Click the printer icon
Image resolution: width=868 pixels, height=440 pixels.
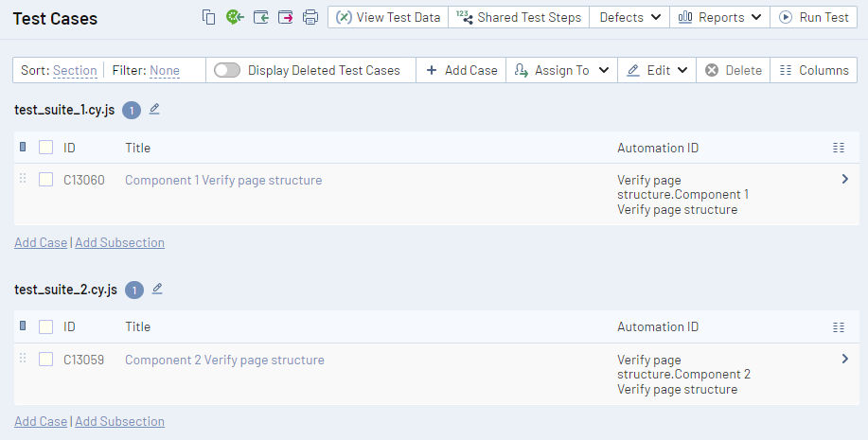pyautogui.click(x=310, y=17)
